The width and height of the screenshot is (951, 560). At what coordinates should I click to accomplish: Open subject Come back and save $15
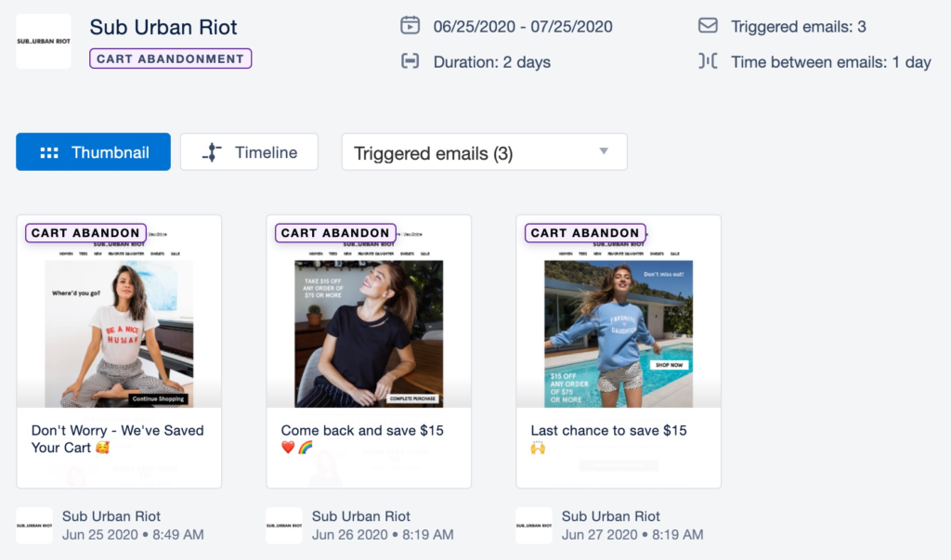362,438
